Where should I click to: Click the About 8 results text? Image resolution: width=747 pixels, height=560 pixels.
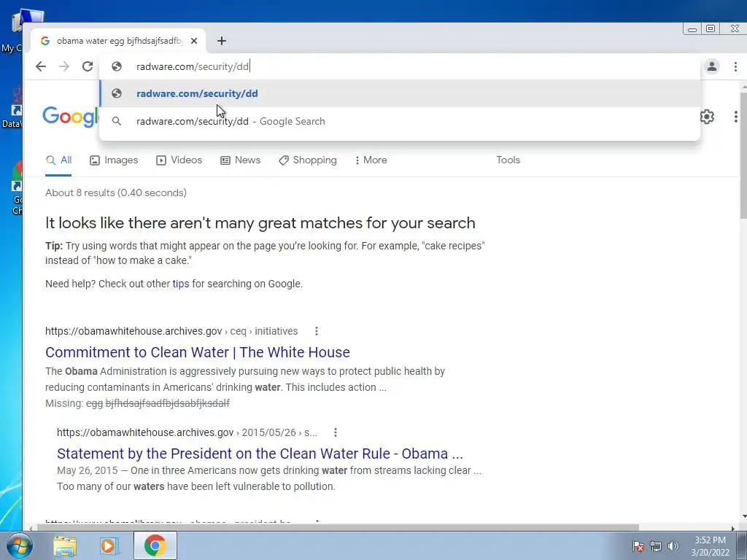point(116,192)
